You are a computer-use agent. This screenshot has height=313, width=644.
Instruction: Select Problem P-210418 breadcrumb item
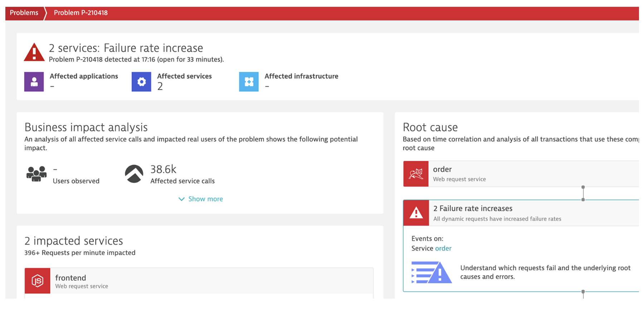click(x=80, y=13)
